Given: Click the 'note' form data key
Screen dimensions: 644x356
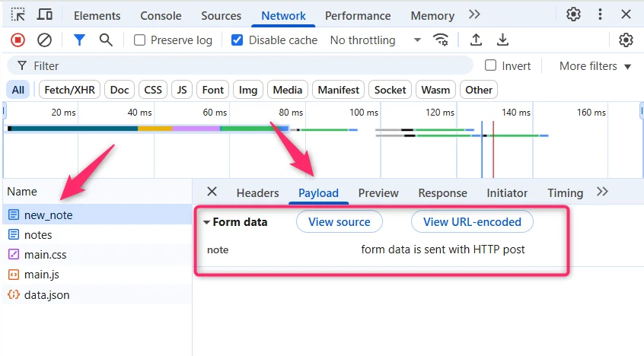Looking at the screenshot, I should (x=218, y=250).
